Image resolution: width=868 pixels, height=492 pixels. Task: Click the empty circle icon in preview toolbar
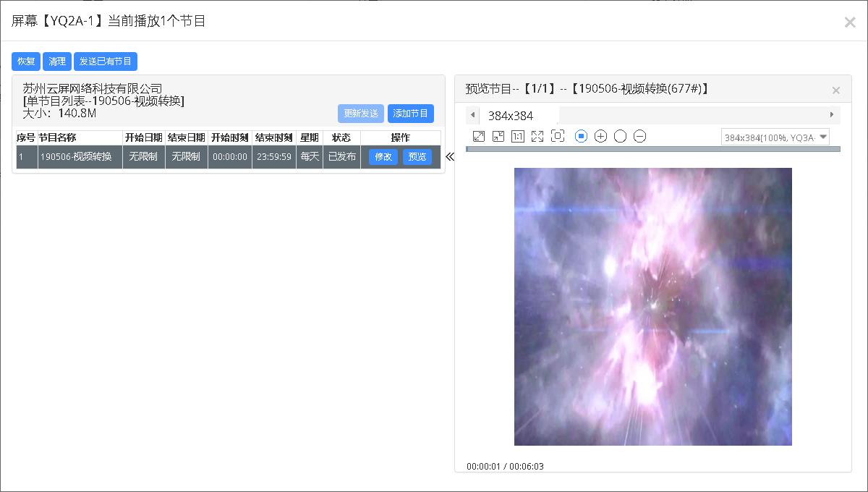pyautogui.click(x=620, y=136)
